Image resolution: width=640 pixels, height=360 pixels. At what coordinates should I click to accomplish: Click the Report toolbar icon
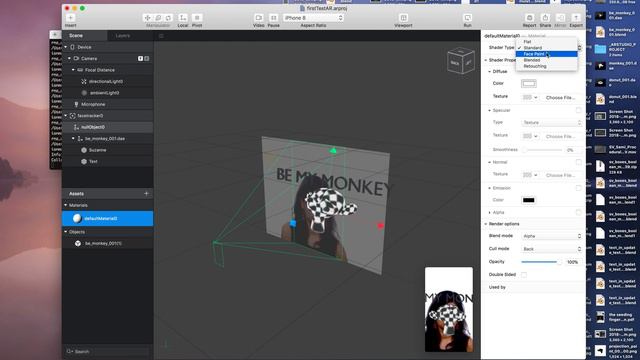coord(529,18)
